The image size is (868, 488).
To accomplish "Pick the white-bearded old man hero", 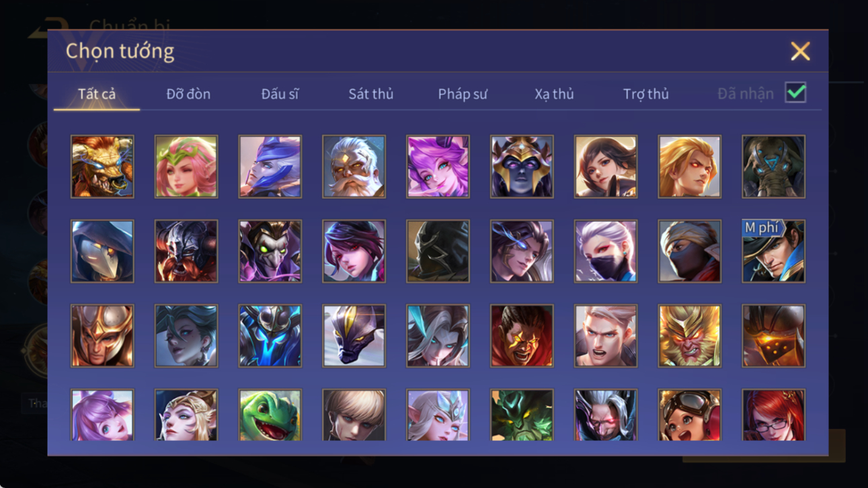I will pyautogui.click(x=354, y=167).
